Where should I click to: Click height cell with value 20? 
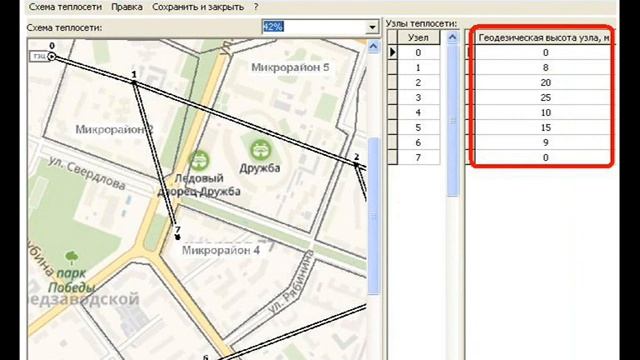point(545,82)
